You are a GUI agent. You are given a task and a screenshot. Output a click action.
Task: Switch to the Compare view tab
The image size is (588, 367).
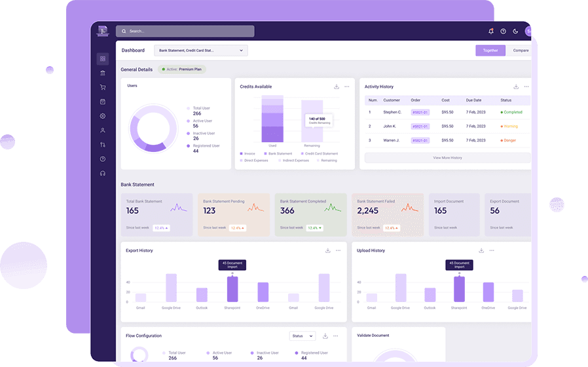tap(521, 50)
